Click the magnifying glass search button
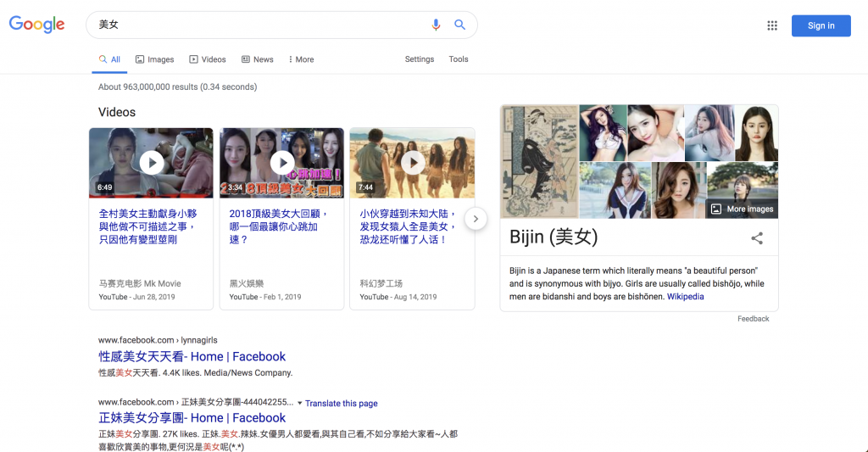868x452 pixels. click(x=459, y=25)
